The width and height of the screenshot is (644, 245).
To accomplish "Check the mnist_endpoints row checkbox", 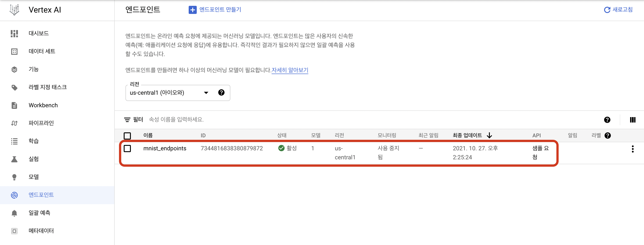I will tap(127, 148).
